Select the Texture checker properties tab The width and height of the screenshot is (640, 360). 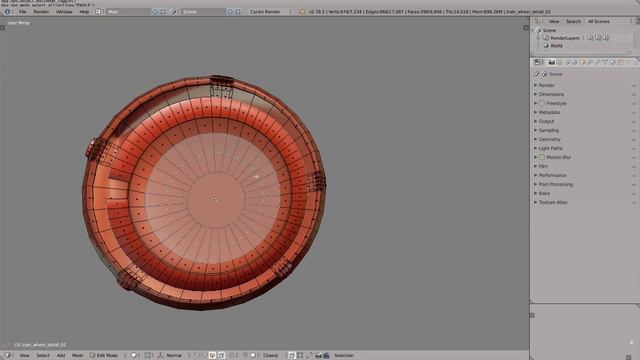(x=621, y=62)
